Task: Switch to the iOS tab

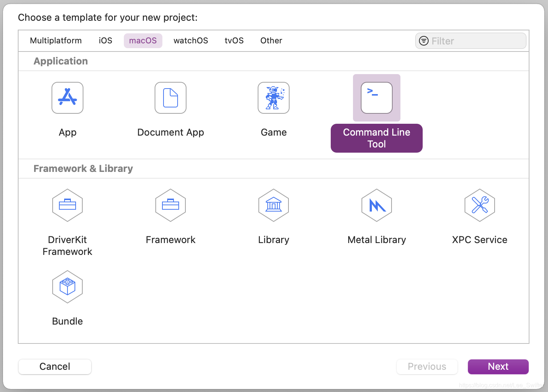Action: [105, 41]
